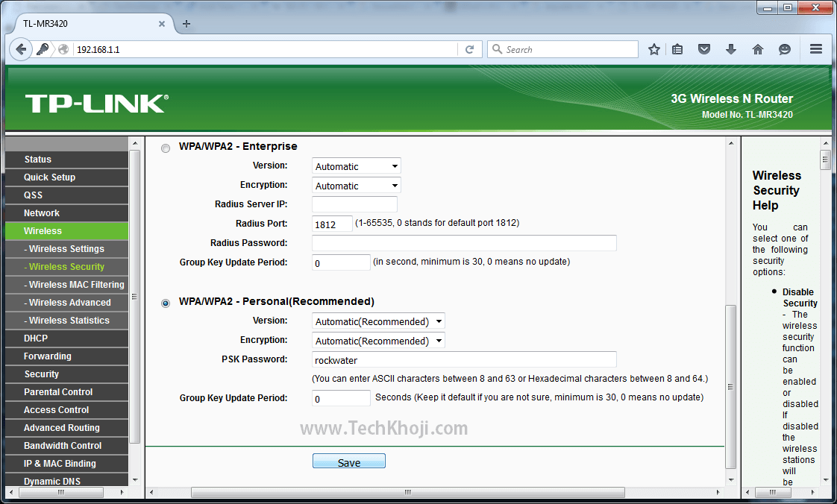
Task: Select the Wireless menu item
Action: point(66,231)
